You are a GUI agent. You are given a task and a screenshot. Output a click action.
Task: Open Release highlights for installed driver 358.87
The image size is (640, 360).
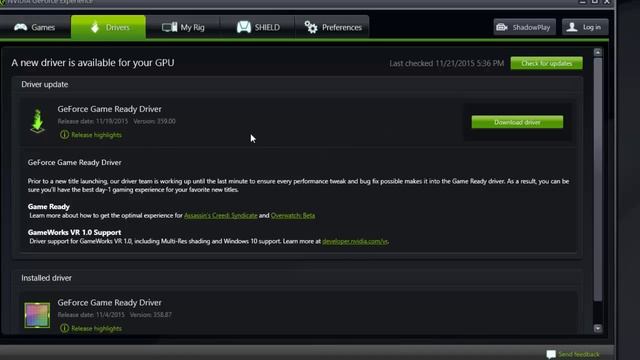(96, 329)
